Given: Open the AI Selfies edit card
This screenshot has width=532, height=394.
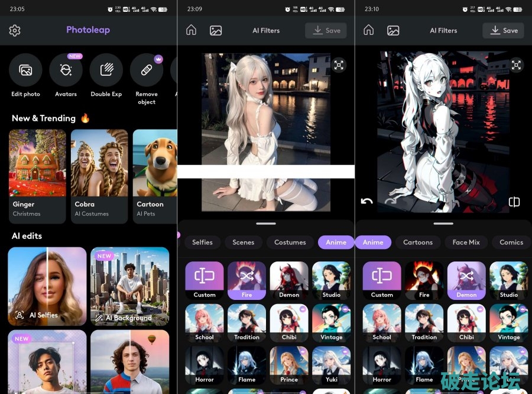Looking at the screenshot, I should click(47, 286).
